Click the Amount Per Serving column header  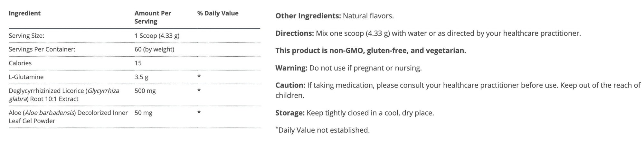tap(153, 17)
